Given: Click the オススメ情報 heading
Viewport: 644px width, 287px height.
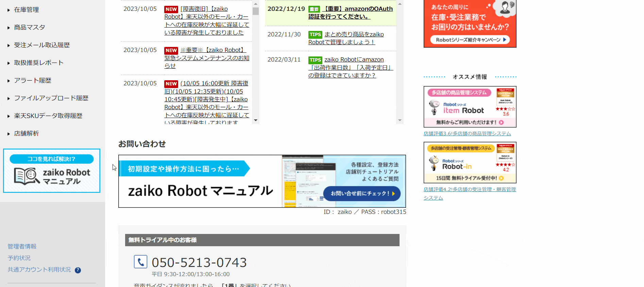Looking at the screenshot, I should (x=470, y=77).
